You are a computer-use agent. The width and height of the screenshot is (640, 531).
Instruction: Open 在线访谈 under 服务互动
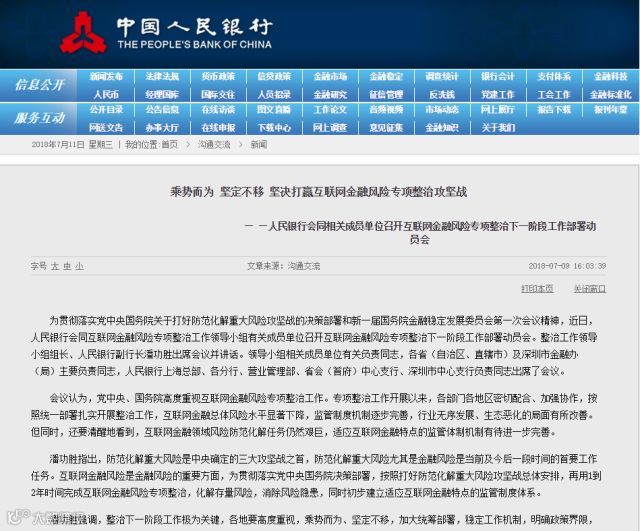218,109
